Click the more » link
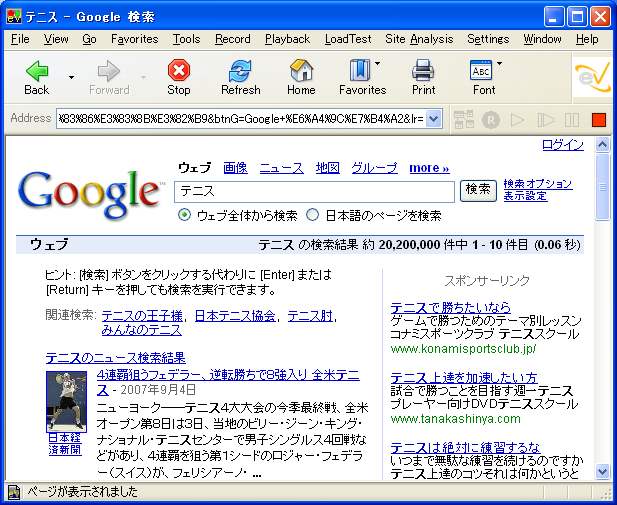This screenshot has height=505, width=617. point(429,168)
